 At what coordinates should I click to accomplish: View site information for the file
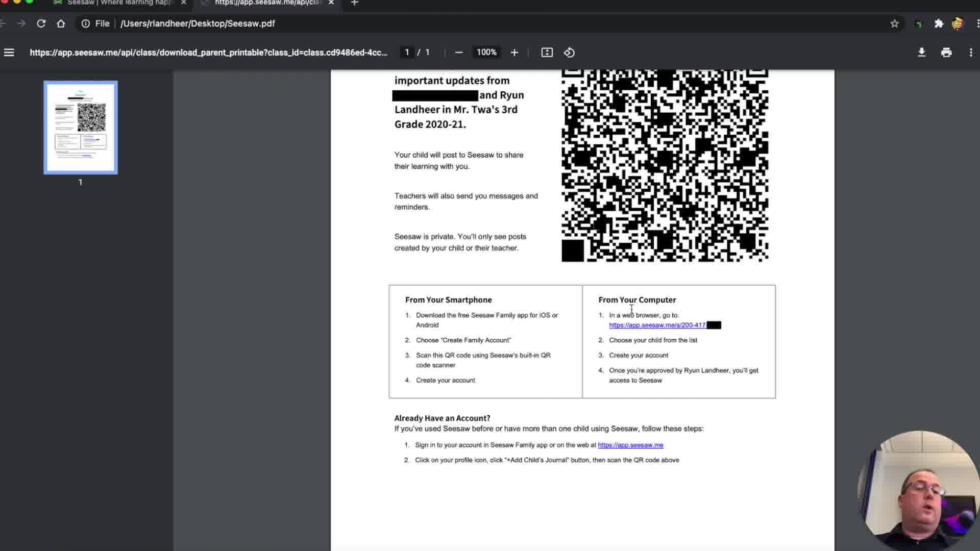tap(86, 23)
